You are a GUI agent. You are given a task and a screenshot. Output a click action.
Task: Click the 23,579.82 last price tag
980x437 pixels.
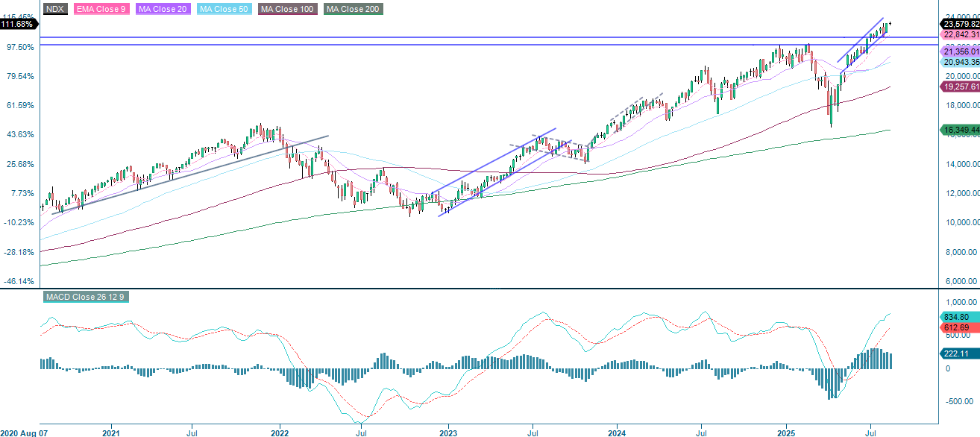tap(958, 24)
